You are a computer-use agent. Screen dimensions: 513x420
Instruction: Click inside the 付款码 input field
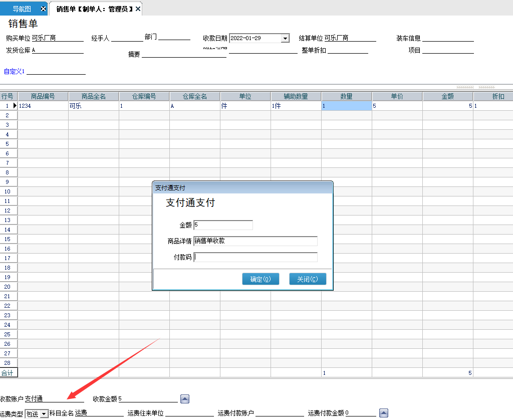(x=255, y=257)
